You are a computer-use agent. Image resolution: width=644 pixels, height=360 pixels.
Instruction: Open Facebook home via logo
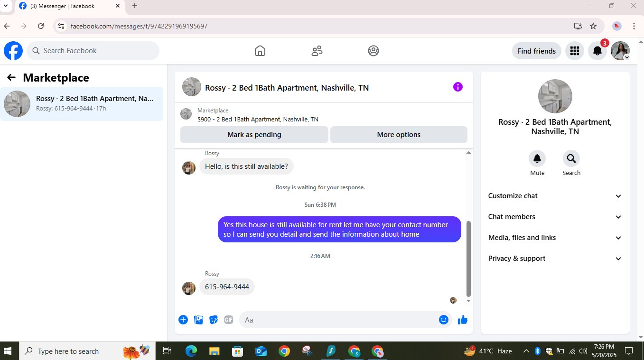(x=13, y=51)
